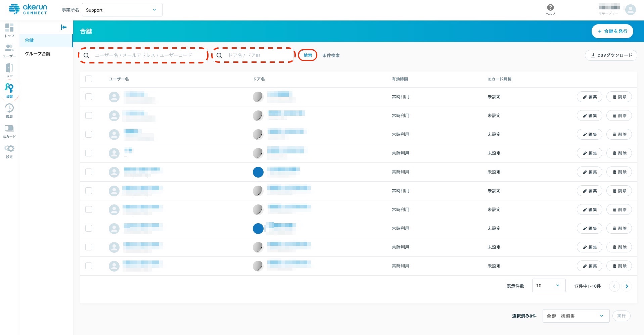Click 編集 in the first row
This screenshot has width=644, height=335.
pyautogui.click(x=590, y=97)
